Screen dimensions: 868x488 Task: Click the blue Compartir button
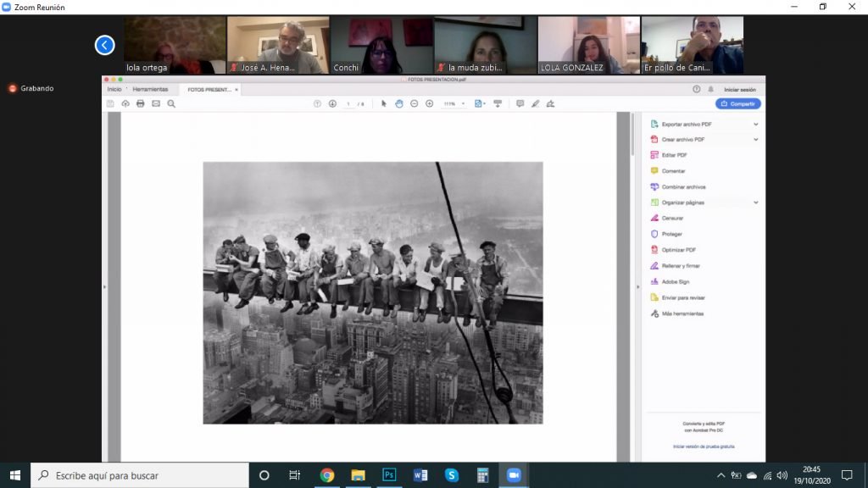point(737,103)
